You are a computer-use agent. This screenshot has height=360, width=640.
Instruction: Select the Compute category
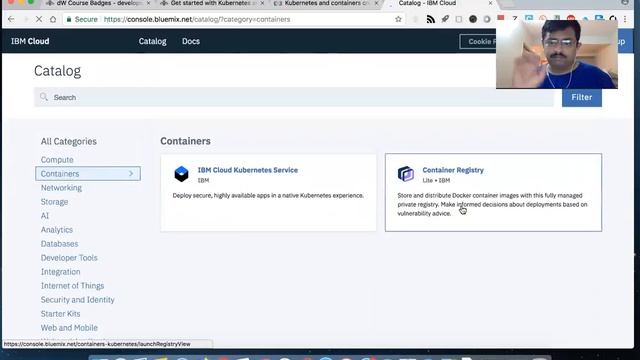coord(57,160)
